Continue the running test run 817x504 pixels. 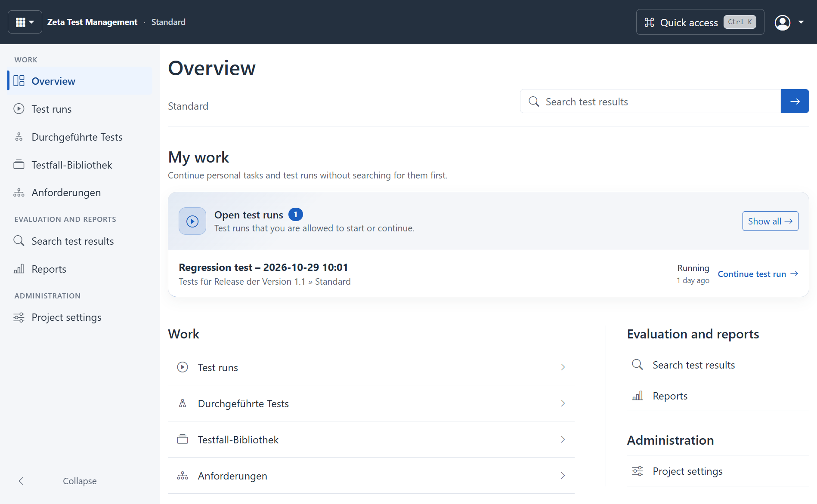[758, 274]
